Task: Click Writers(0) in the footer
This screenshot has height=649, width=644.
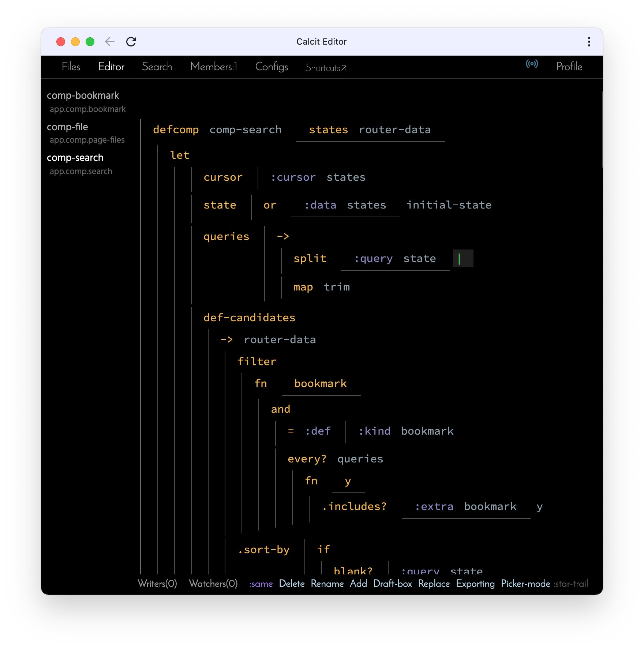Action: (157, 584)
